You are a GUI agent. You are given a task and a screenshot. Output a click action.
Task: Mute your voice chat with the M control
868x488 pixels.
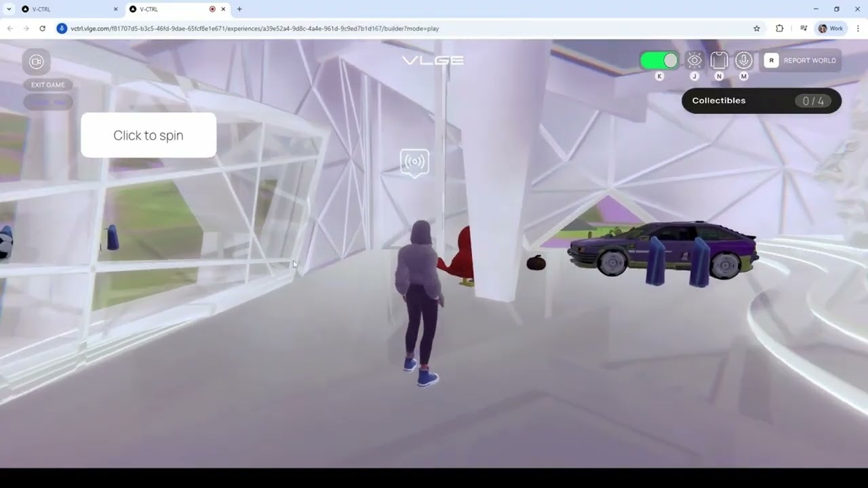[x=743, y=60]
